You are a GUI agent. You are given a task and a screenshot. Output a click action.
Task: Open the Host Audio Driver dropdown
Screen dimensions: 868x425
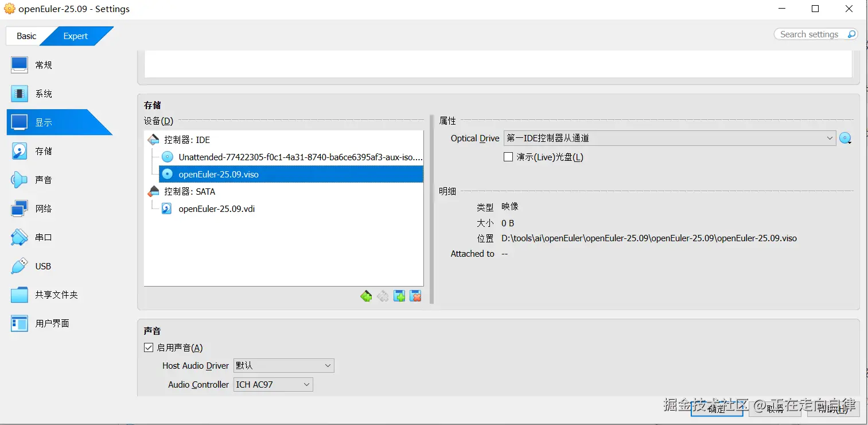click(x=283, y=365)
